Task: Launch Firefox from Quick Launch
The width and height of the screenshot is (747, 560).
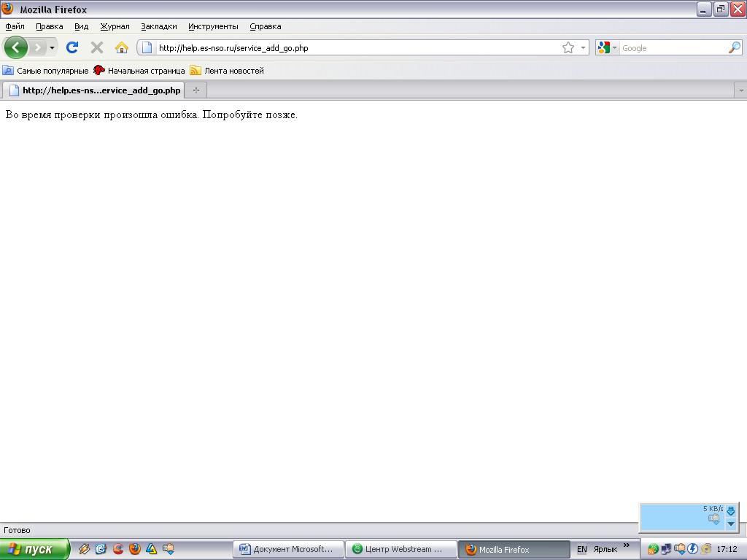Action: point(135,549)
